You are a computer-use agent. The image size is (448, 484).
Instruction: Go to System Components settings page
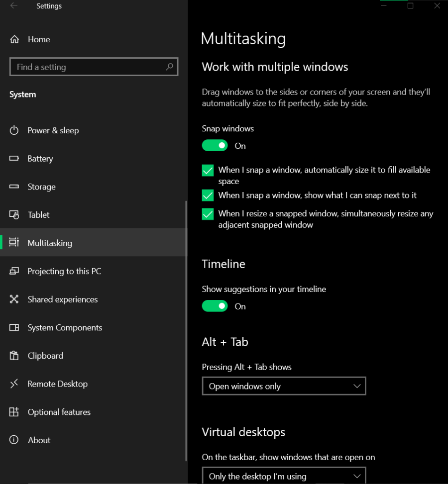point(65,328)
